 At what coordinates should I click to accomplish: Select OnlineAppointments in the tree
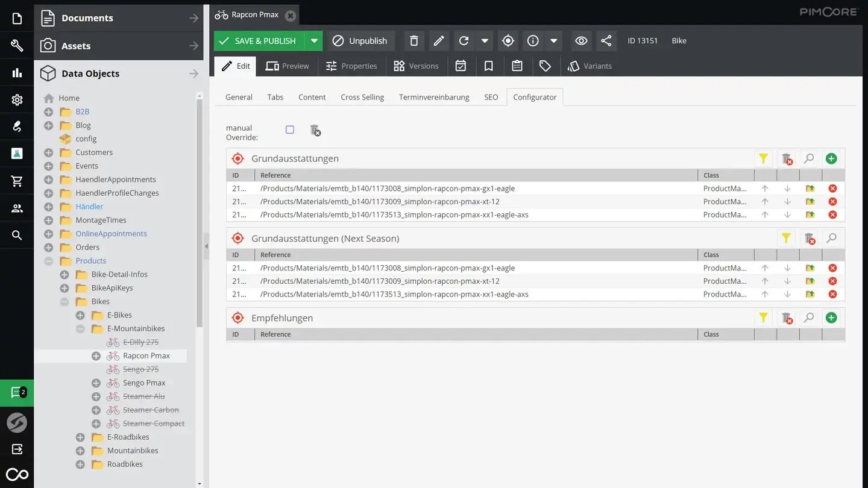[x=111, y=234]
